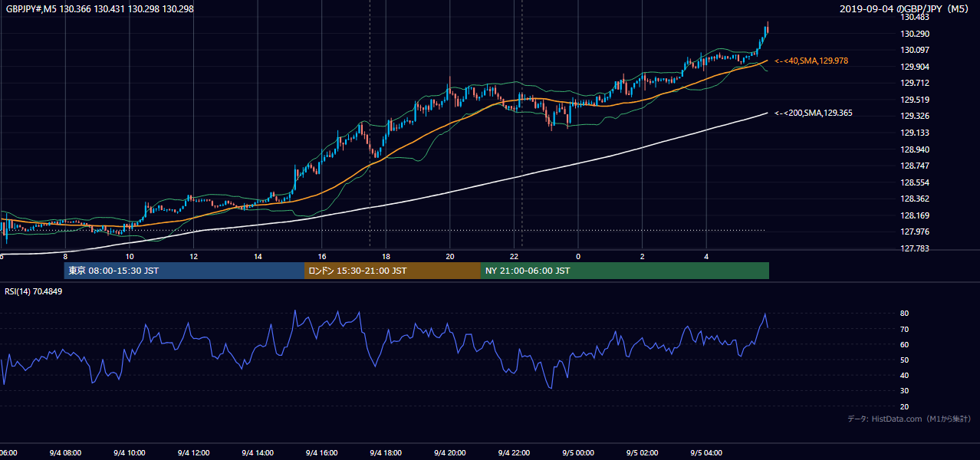Click RSI scale value 40
Viewport: 980px width, 460px height.
(905, 375)
